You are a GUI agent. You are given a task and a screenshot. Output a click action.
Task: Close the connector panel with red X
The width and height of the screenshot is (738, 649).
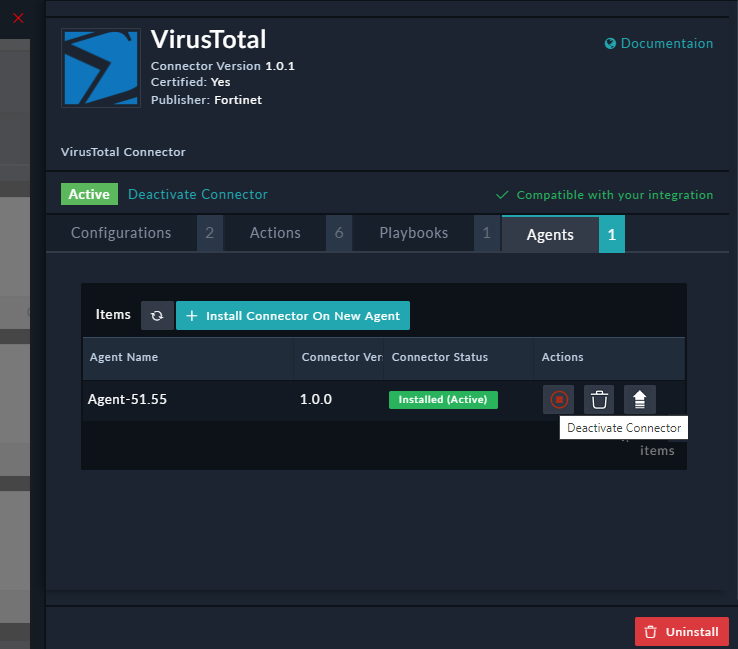pyautogui.click(x=18, y=18)
